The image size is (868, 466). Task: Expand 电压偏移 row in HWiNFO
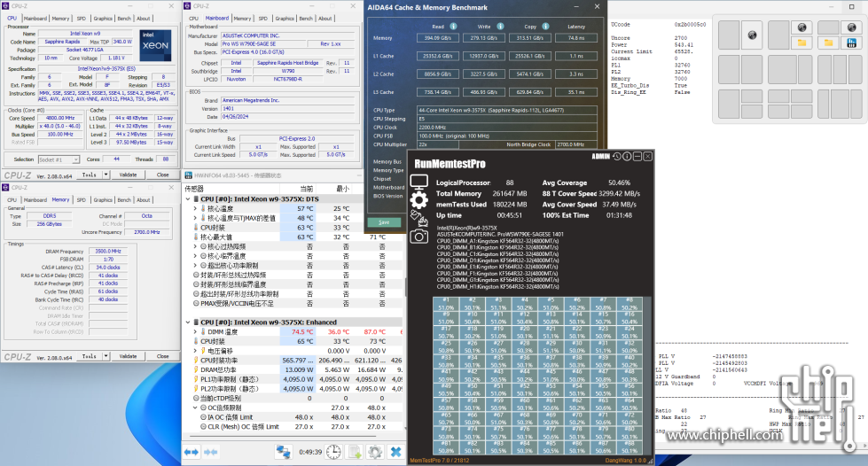point(195,351)
